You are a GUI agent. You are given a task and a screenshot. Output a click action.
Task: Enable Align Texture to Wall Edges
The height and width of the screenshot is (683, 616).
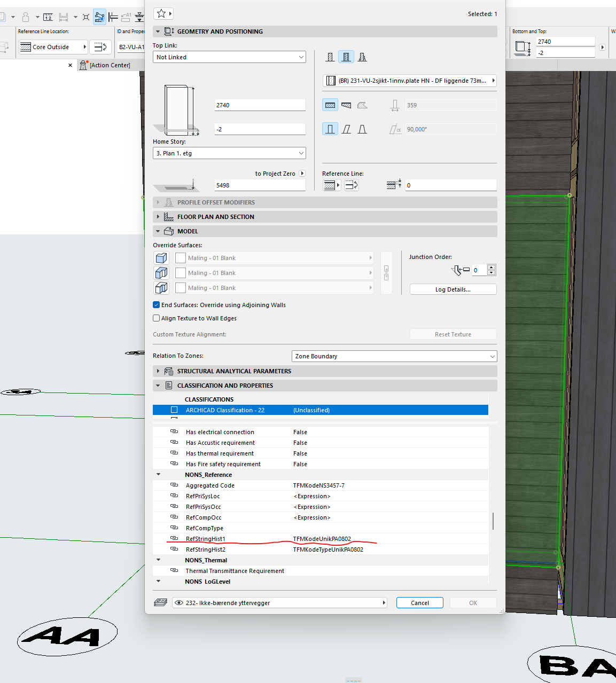click(x=157, y=318)
